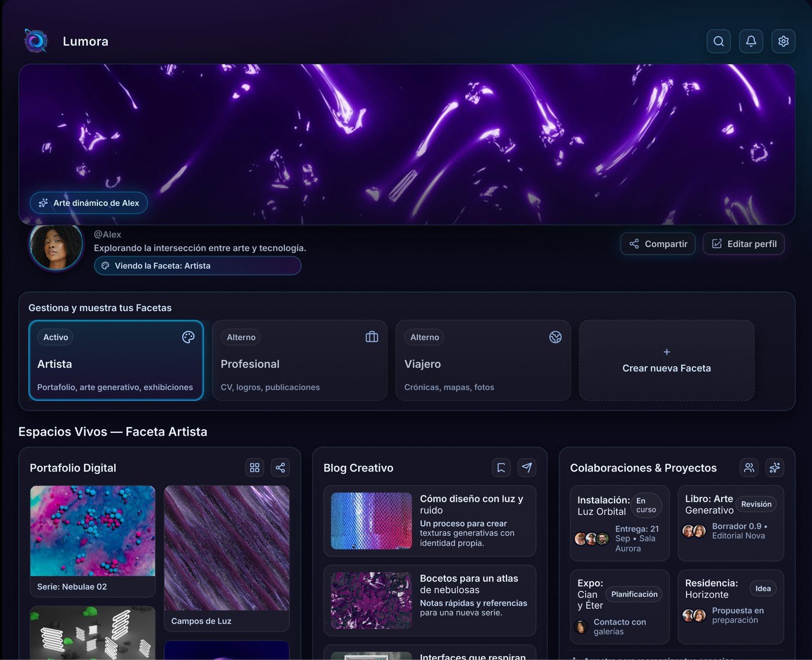
Task: Click palette icon in Viendo la Faceta pill
Action: click(106, 266)
